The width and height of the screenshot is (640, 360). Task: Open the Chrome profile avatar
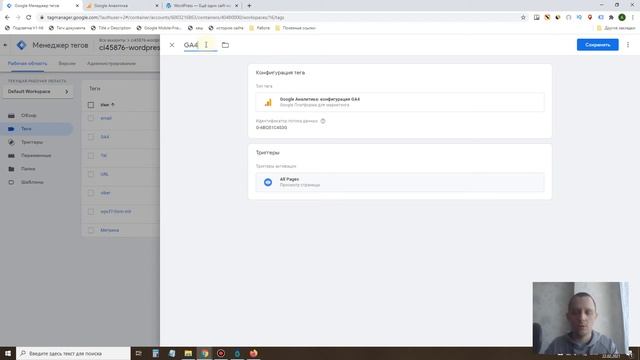(622, 18)
